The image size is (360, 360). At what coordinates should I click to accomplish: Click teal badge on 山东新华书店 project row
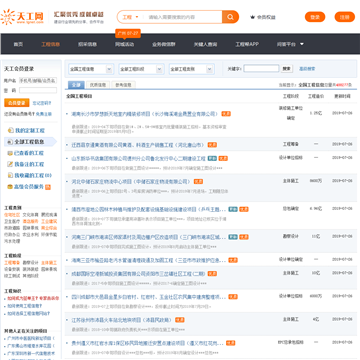(212, 158)
